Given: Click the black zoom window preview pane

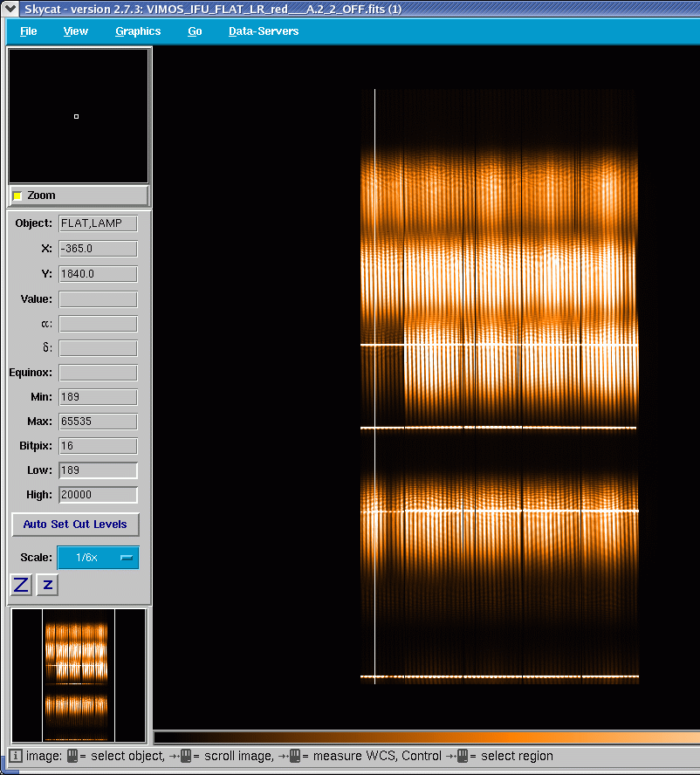Looking at the screenshot, I should click(79, 116).
